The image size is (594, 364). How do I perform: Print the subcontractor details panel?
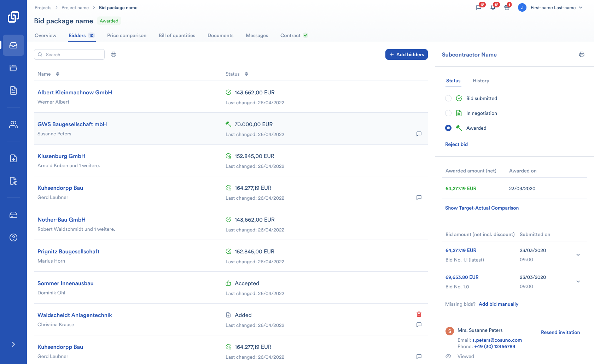[582, 54]
